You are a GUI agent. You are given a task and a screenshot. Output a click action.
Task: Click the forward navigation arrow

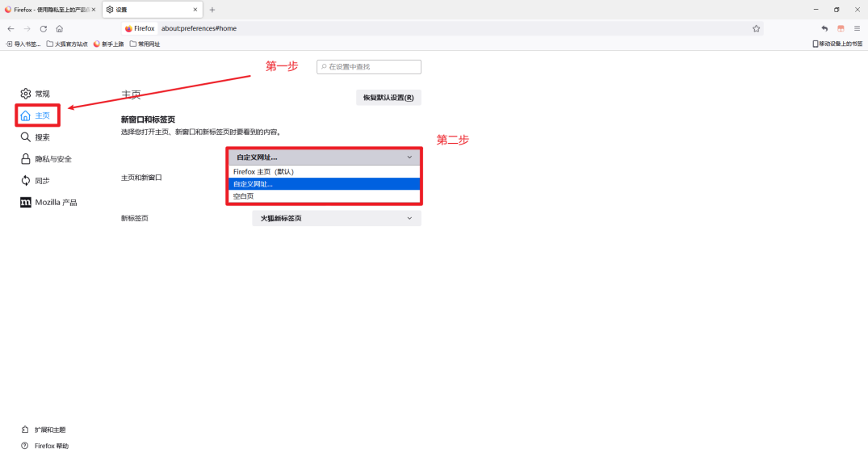pos(27,29)
